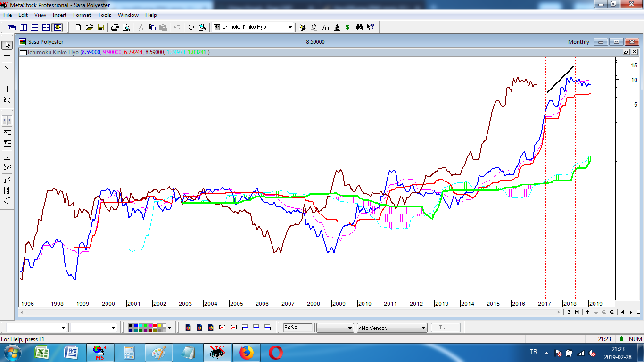
Task: Click the New document icon
Action: coord(78,27)
